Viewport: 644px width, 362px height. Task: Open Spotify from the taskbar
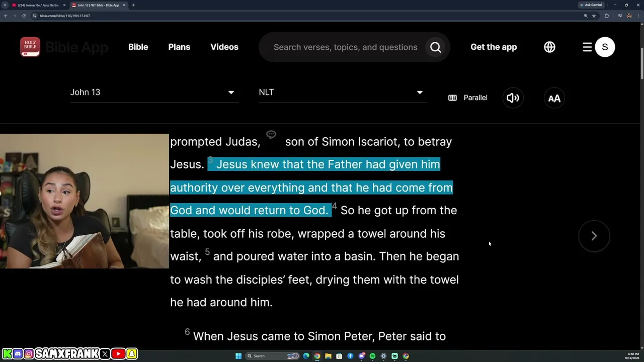coord(372,356)
